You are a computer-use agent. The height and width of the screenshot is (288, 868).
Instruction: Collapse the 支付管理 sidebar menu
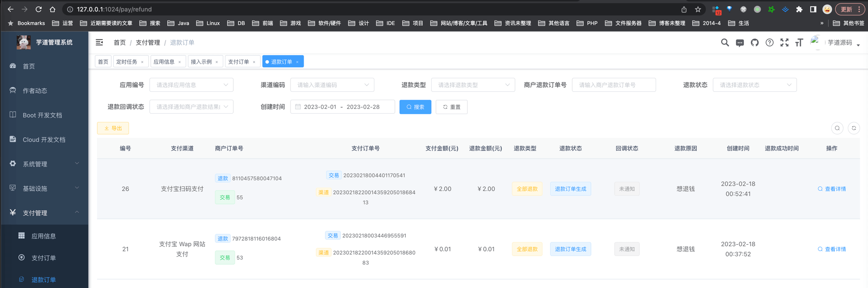(x=44, y=213)
